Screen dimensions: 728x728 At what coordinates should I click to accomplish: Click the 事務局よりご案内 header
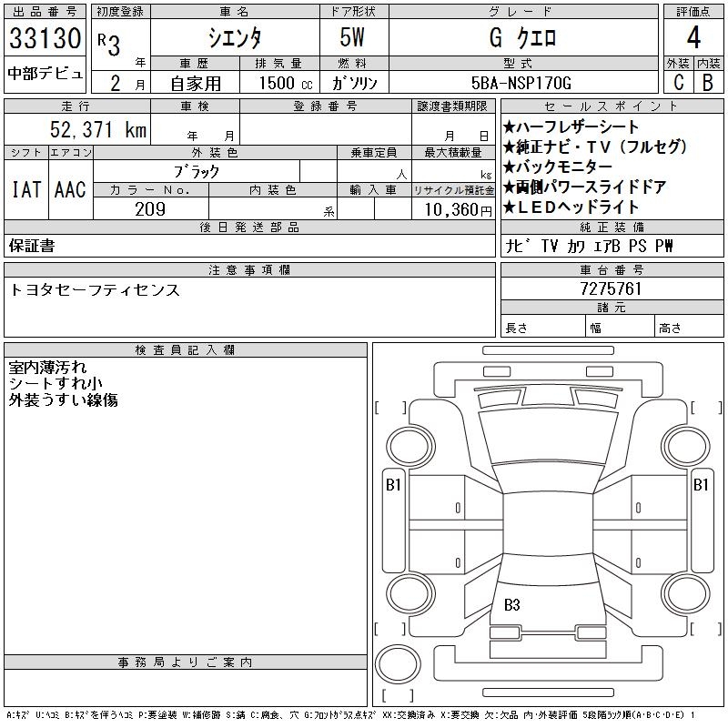185,662
